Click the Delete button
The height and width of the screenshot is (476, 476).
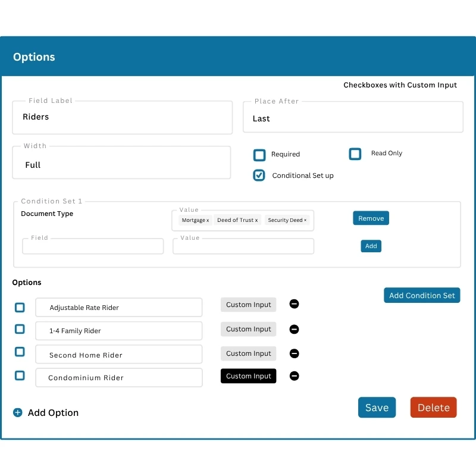pyautogui.click(x=433, y=408)
